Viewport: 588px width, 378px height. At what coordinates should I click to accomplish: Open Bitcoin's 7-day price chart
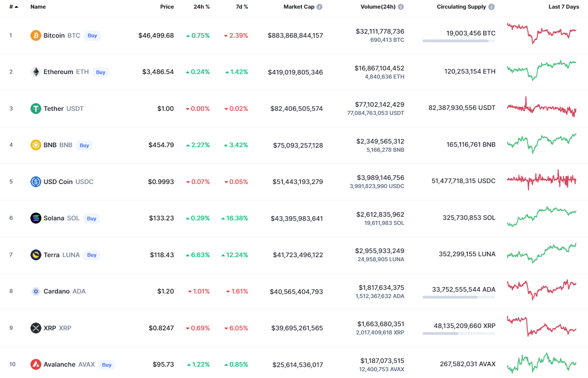542,33
